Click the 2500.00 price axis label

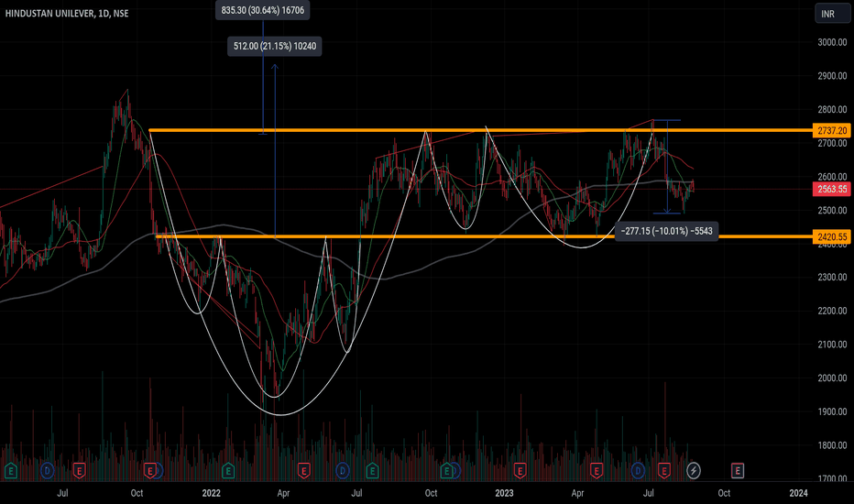click(832, 211)
